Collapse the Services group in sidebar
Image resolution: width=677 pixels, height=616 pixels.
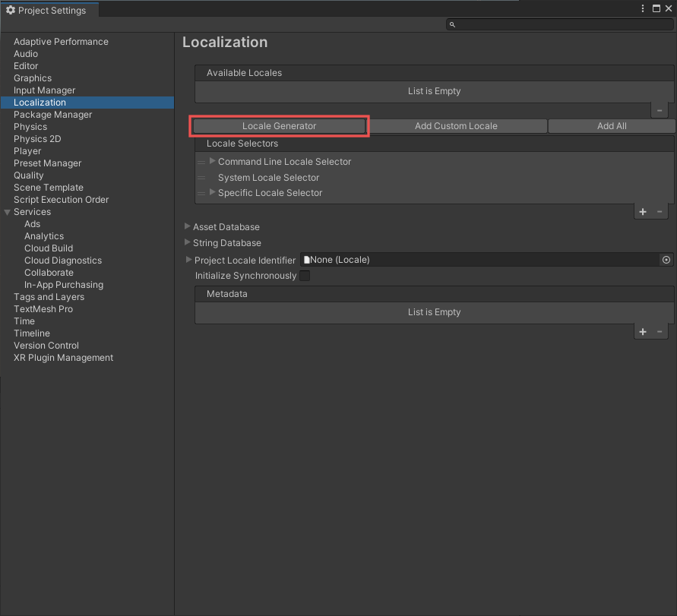coord(7,212)
